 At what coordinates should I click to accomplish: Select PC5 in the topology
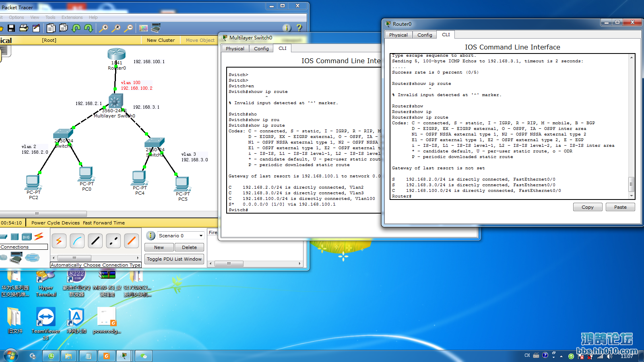pyautogui.click(x=182, y=184)
